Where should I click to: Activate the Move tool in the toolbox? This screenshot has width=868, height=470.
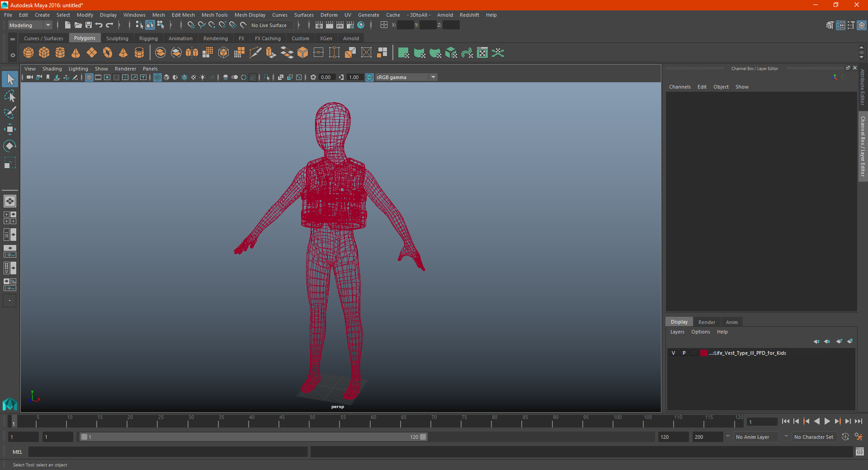tap(10, 129)
